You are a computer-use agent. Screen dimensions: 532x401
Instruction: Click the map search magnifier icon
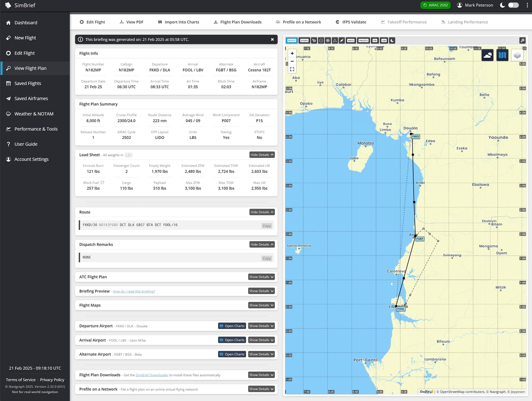pyautogui.click(x=522, y=40)
